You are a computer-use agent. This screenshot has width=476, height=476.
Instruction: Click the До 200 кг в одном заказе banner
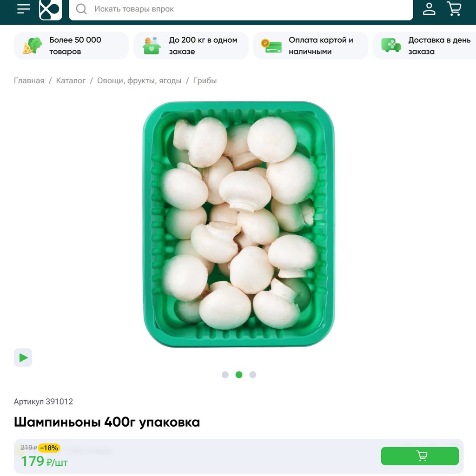[x=191, y=46]
